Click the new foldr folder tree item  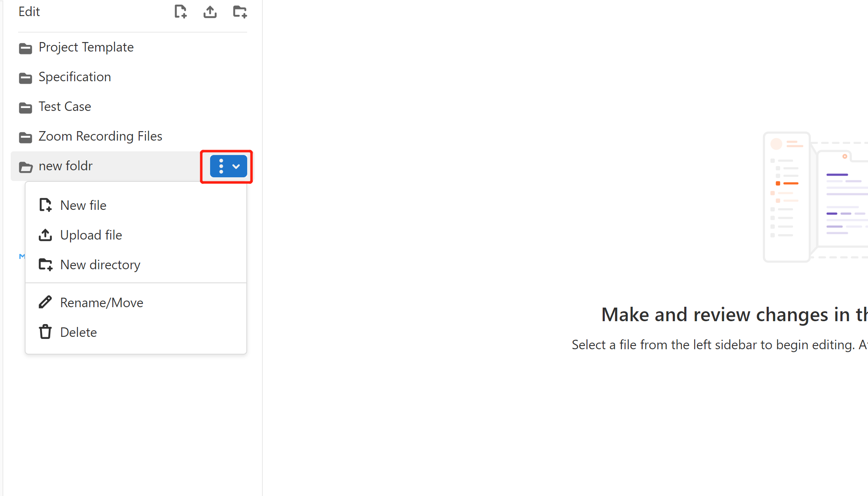(66, 166)
